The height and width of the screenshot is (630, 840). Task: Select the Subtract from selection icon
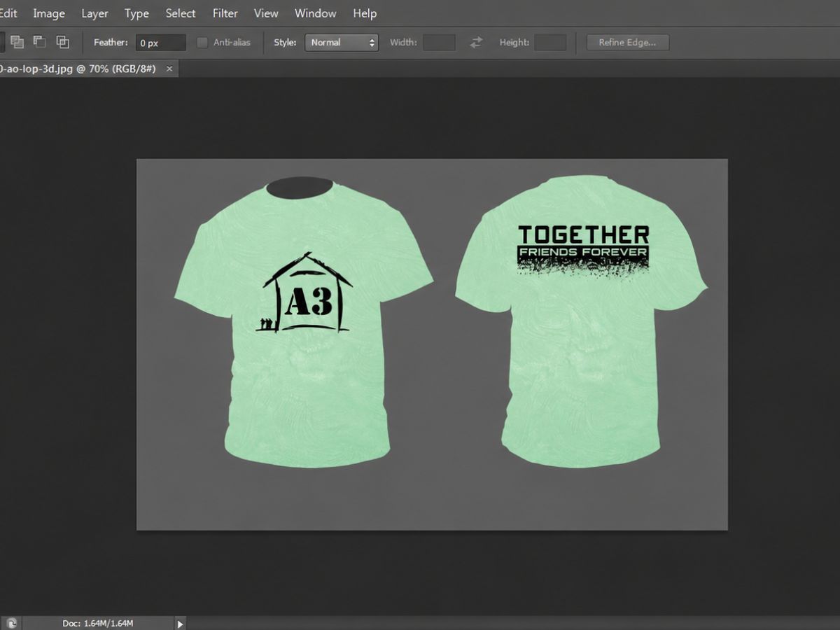tap(40, 42)
